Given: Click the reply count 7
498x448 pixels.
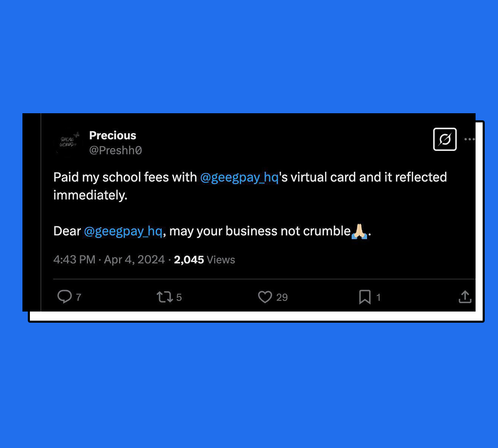Looking at the screenshot, I should [x=78, y=297].
